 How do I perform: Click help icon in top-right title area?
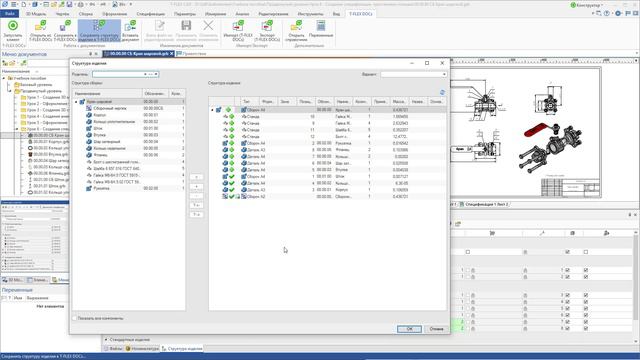pyautogui.click(x=607, y=13)
